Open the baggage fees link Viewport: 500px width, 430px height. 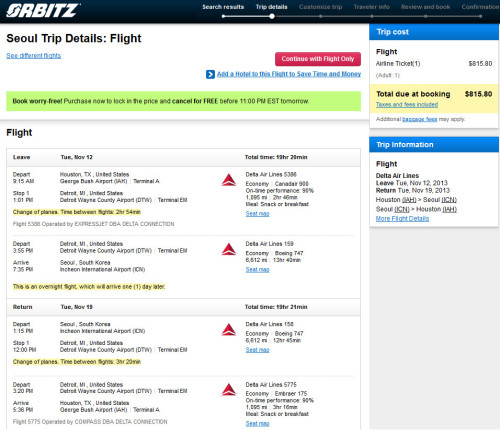pyautogui.click(x=420, y=119)
